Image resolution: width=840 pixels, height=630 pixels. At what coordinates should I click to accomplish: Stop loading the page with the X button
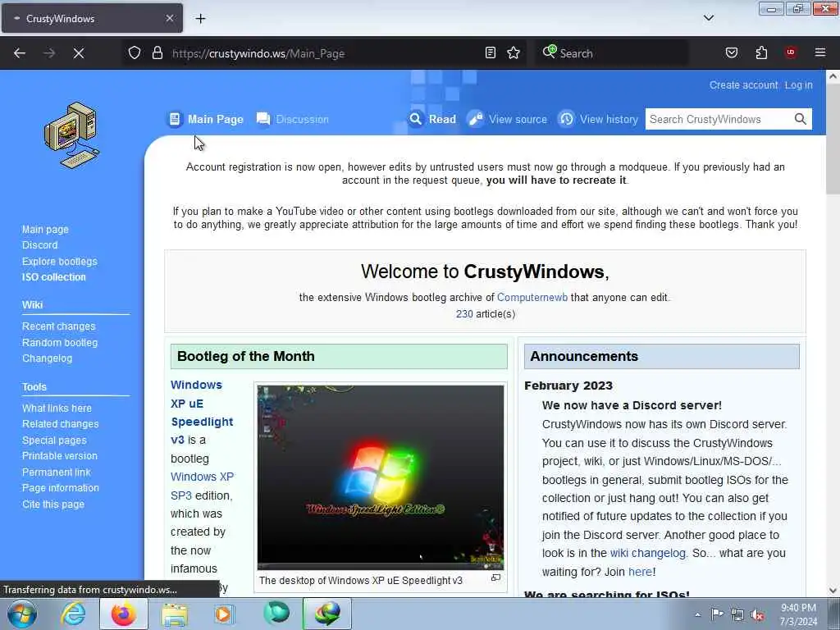point(78,53)
